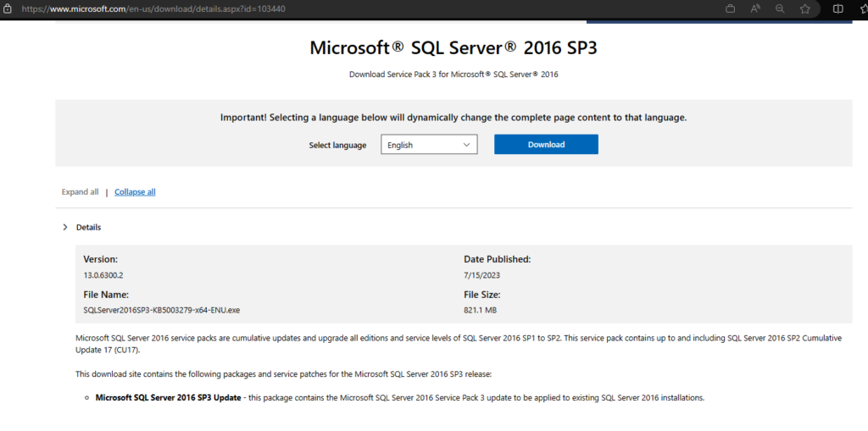Click the File Name: label
Image resolution: width=868 pixels, height=431 pixels.
pos(106,295)
